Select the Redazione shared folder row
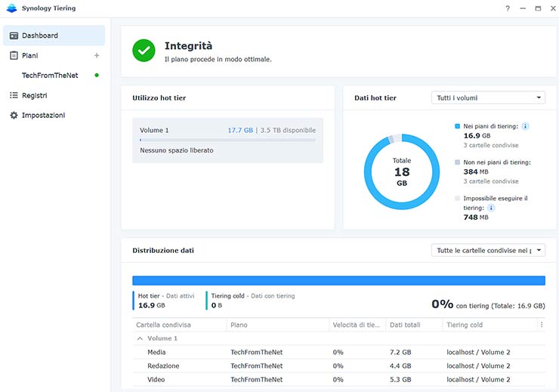The image size is (559, 392). tap(338, 366)
